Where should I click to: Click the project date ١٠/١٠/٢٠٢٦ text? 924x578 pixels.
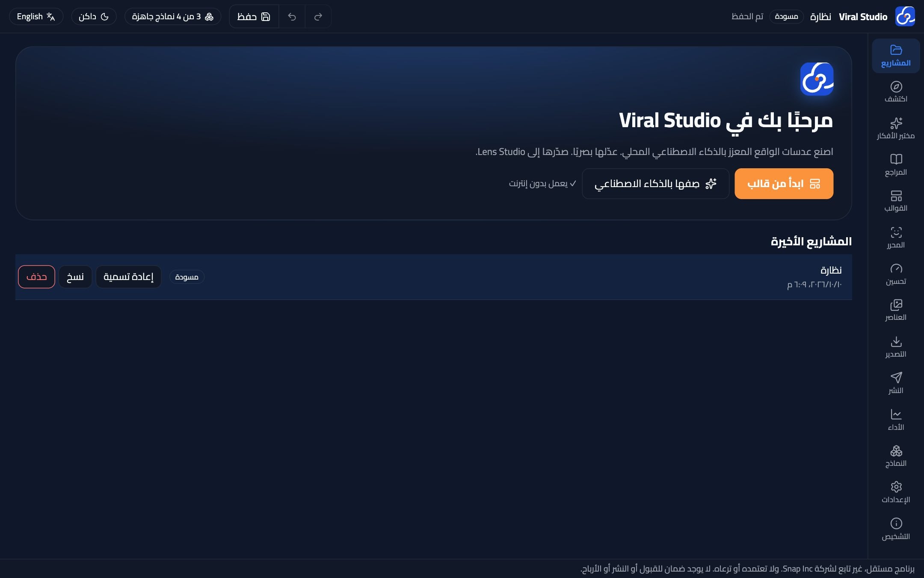pos(814,285)
